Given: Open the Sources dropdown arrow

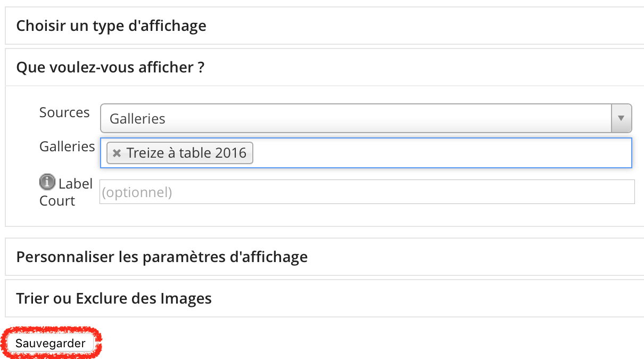Looking at the screenshot, I should 621,118.
